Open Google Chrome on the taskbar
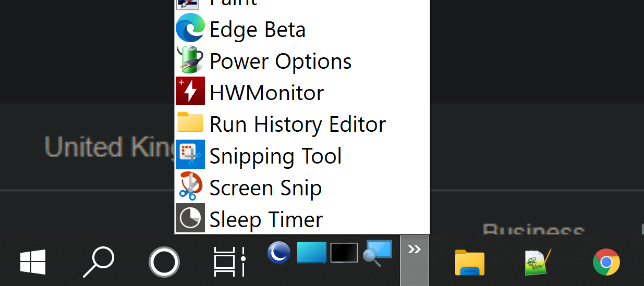 (606, 262)
